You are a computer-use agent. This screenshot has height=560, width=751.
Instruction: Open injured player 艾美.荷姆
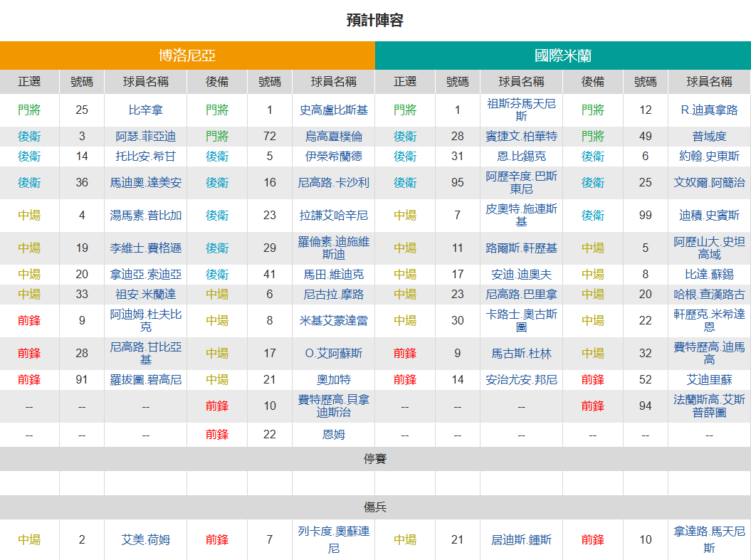click(146, 540)
